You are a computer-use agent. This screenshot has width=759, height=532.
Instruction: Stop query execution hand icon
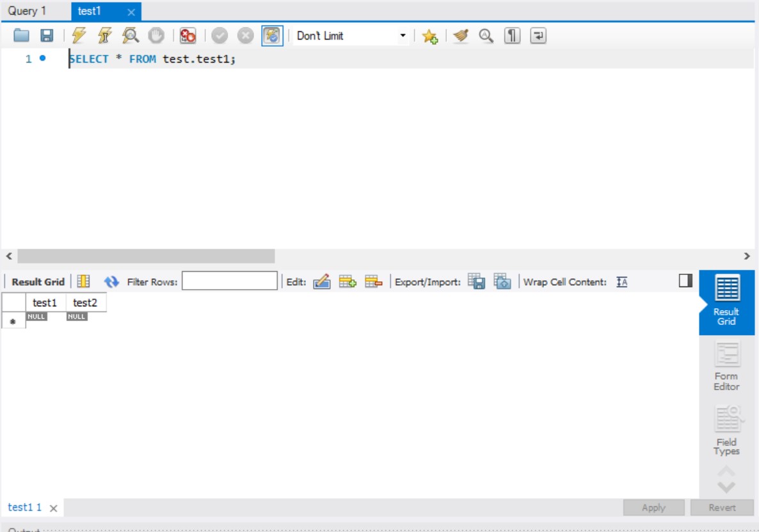156,35
